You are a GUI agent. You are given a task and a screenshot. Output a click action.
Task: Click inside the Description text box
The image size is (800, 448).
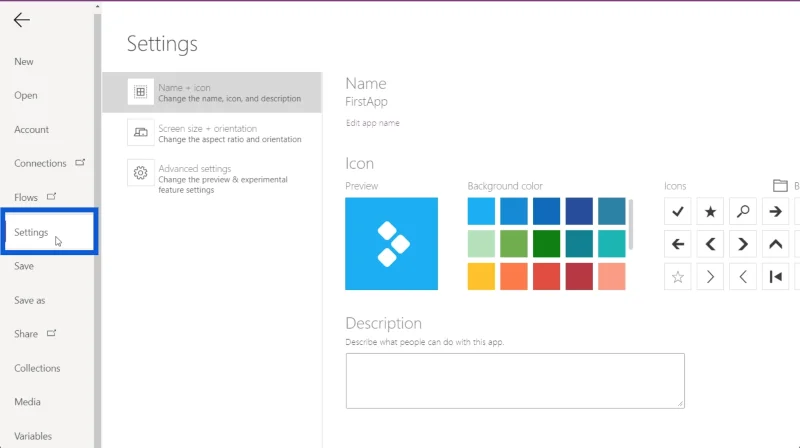point(515,381)
